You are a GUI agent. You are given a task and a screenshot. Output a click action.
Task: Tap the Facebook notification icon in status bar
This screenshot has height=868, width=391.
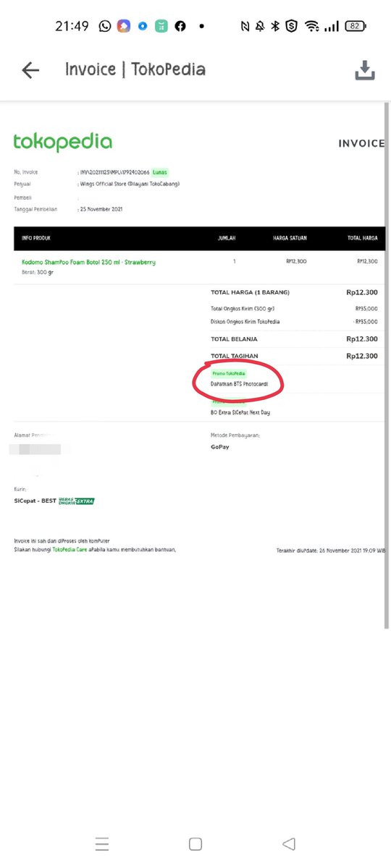(180, 26)
